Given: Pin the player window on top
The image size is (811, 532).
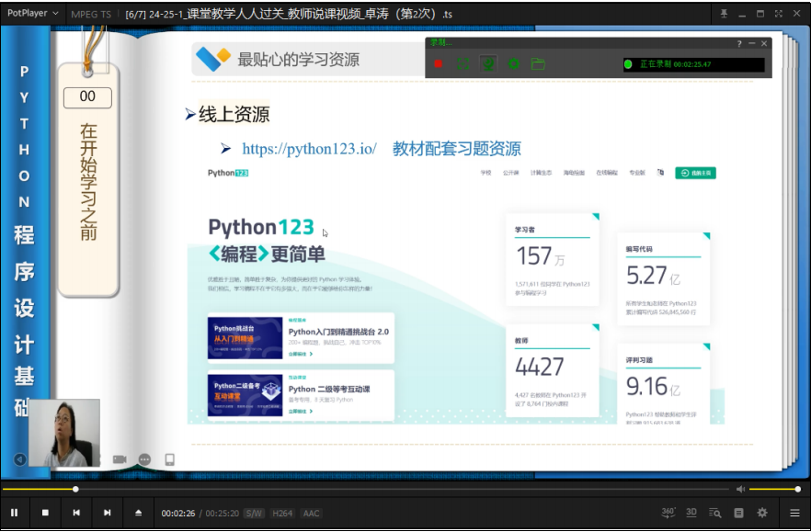Looking at the screenshot, I should (x=725, y=14).
